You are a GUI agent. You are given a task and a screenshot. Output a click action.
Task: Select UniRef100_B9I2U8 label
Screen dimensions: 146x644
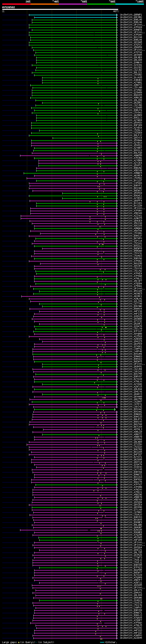click(131, 37)
